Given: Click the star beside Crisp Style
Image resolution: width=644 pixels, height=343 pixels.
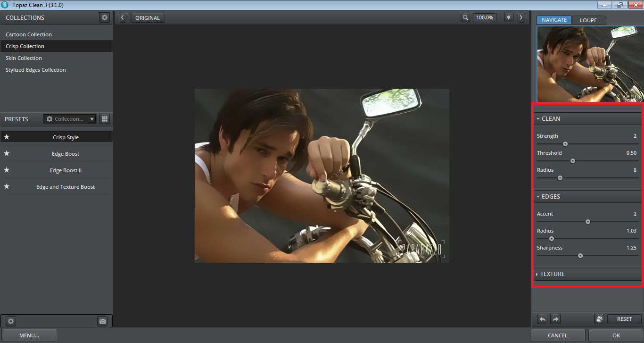Looking at the screenshot, I should tap(7, 137).
